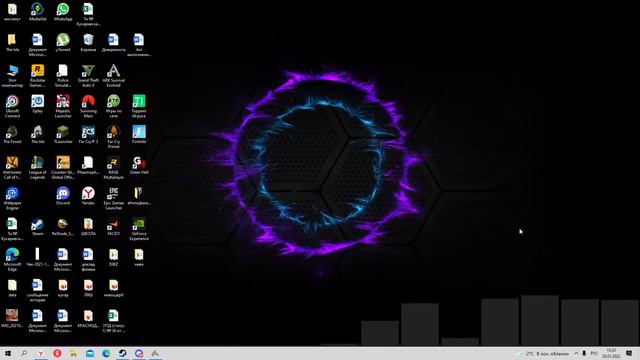This screenshot has width=640, height=360.
Task: Launch WhatsApp from the desktop
Action: click(63, 12)
